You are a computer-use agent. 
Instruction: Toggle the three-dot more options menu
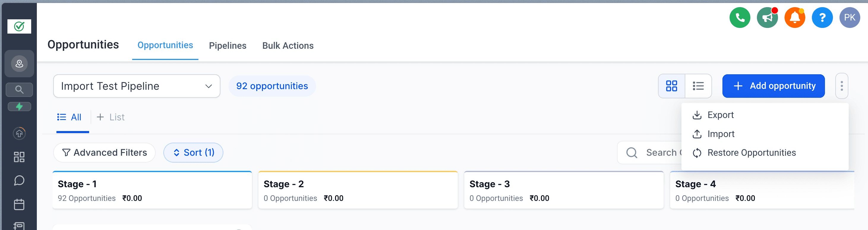(841, 86)
